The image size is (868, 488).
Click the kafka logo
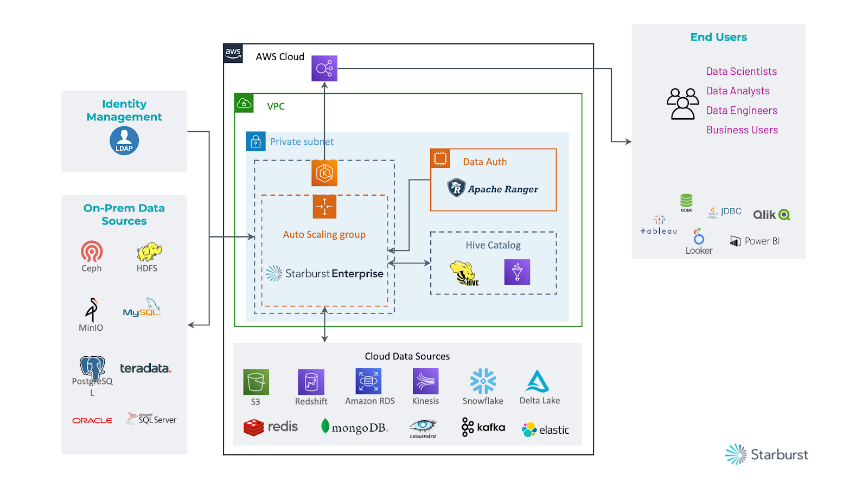(x=483, y=427)
